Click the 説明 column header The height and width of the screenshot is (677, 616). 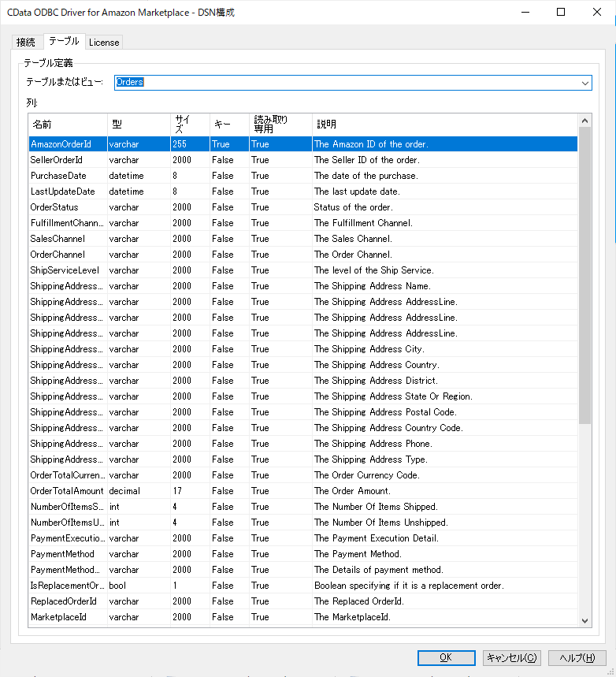coord(445,125)
